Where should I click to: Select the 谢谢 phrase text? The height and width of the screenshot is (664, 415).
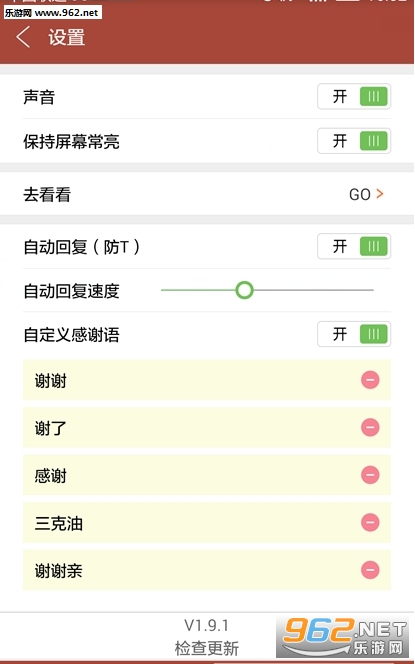tap(50, 381)
